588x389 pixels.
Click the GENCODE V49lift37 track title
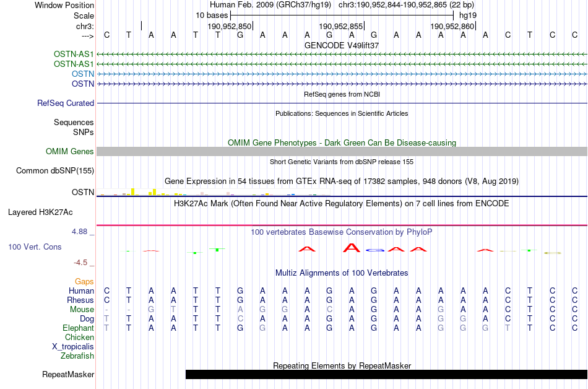click(342, 45)
